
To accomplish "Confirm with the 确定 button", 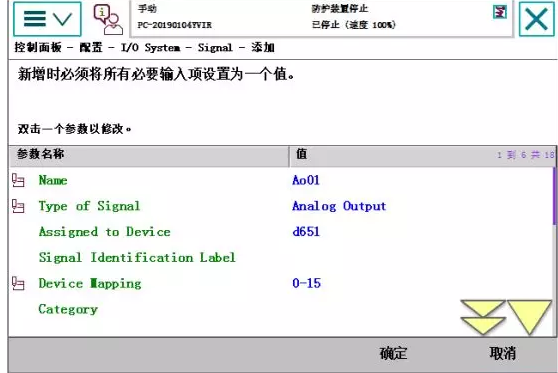I will click(393, 353).
